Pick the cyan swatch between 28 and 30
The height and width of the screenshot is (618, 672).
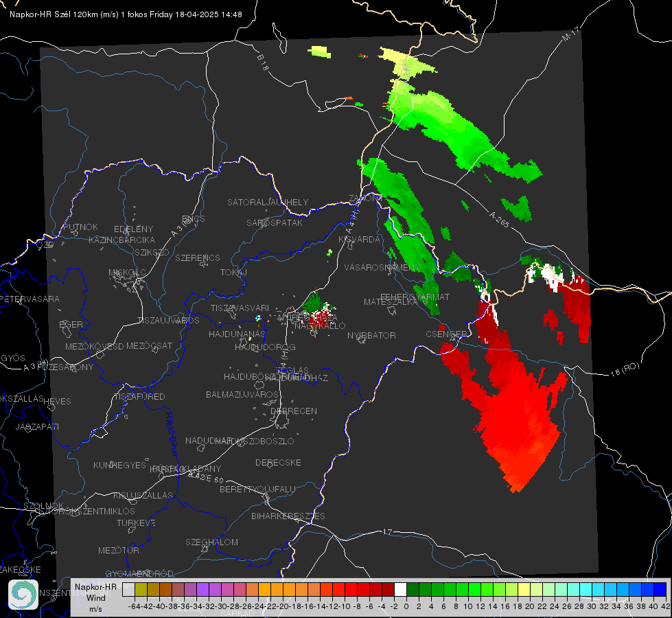(x=586, y=590)
